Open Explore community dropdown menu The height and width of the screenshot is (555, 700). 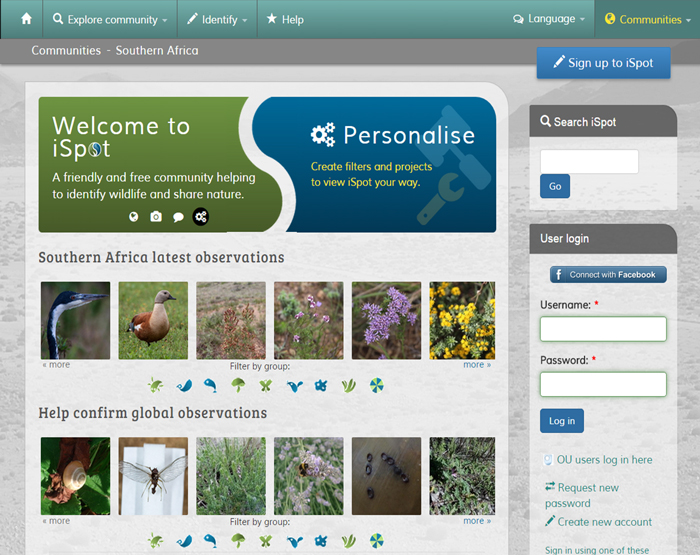click(x=110, y=19)
